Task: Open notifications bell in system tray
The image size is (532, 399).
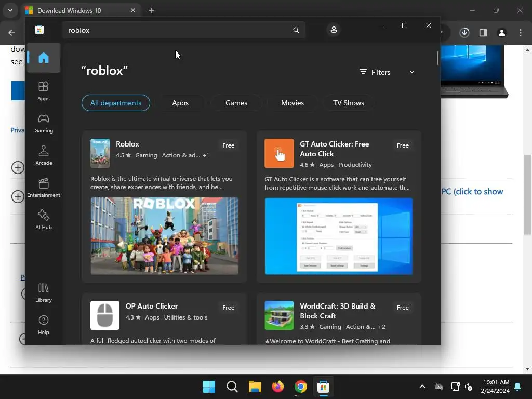Action: 518,387
